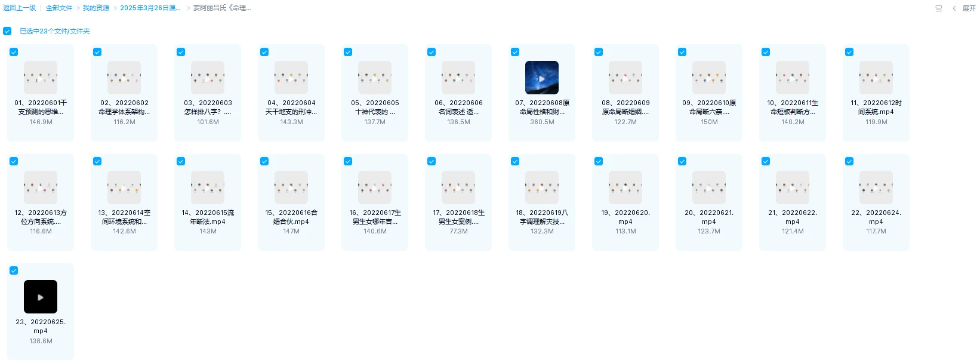The image size is (980, 363).
Task: Click current folder breadcrumb 姜阿丽吕氏
Action: 222,8
